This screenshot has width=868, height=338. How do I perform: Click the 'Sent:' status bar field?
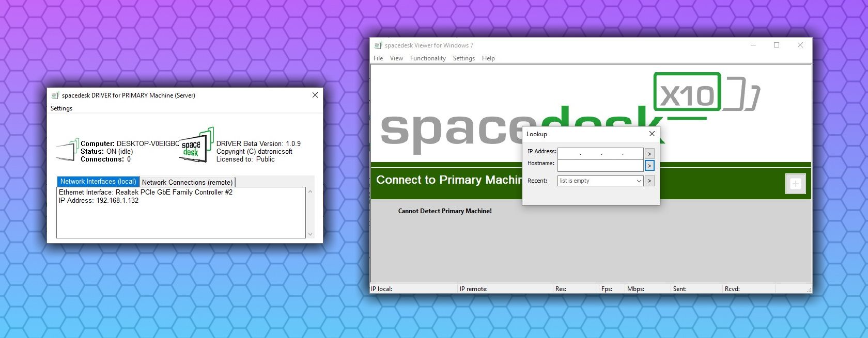696,289
